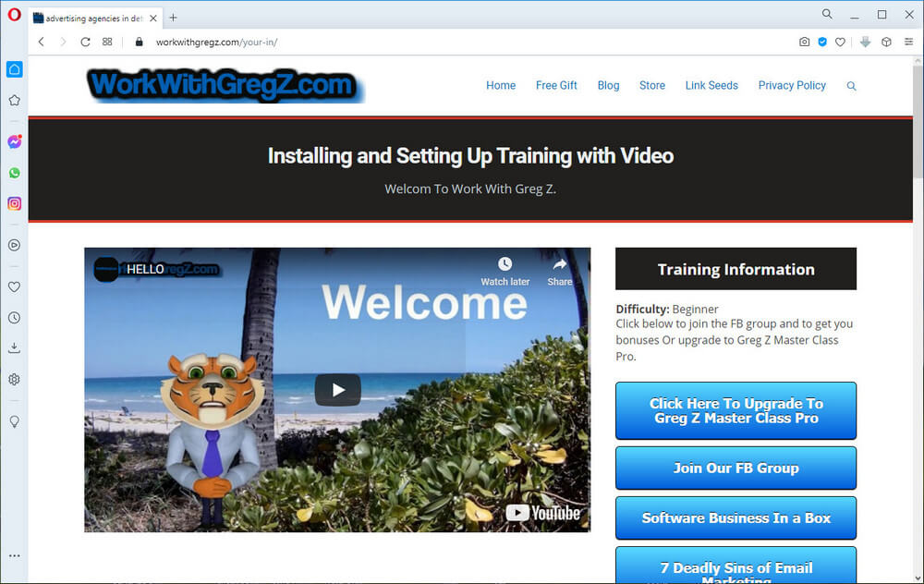This screenshot has height=584, width=924.
Task: Open browser downloads arrow icon
Action: point(865,42)
